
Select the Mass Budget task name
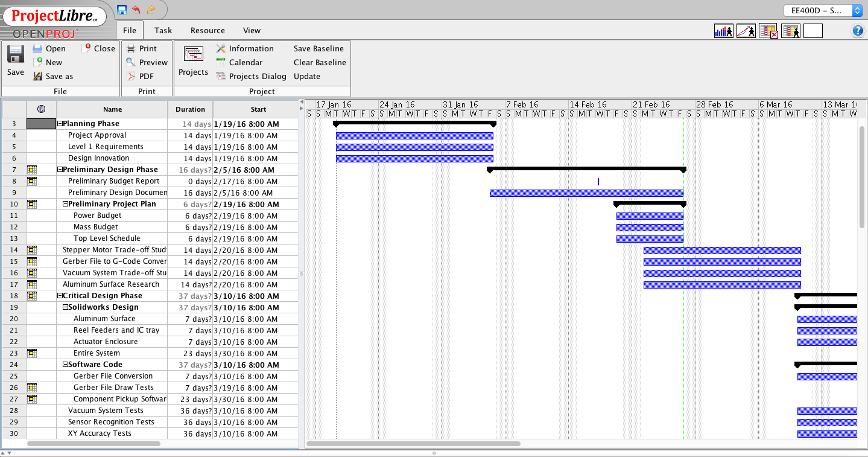pos(95,227)
